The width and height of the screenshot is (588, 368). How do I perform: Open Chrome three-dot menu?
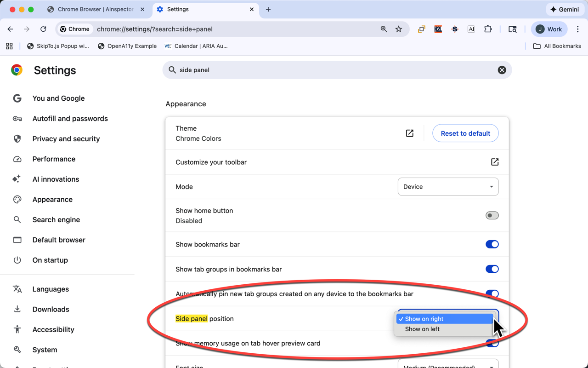click(x=577, y=29)
